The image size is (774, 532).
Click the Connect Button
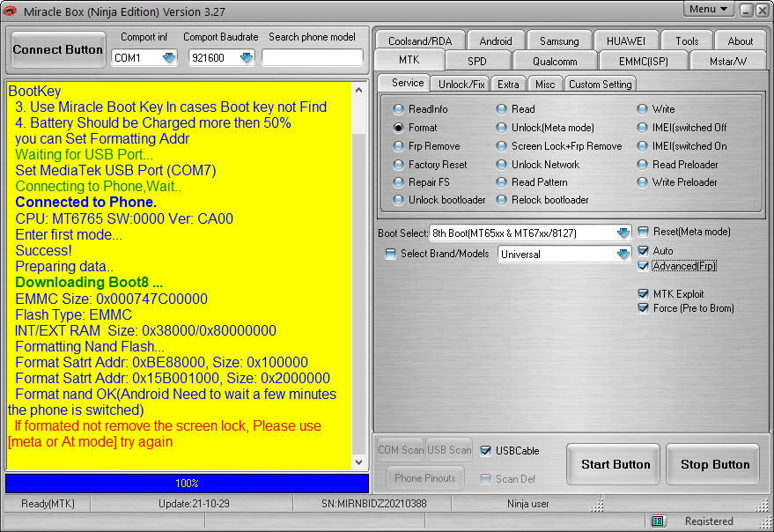click(58, 50)
